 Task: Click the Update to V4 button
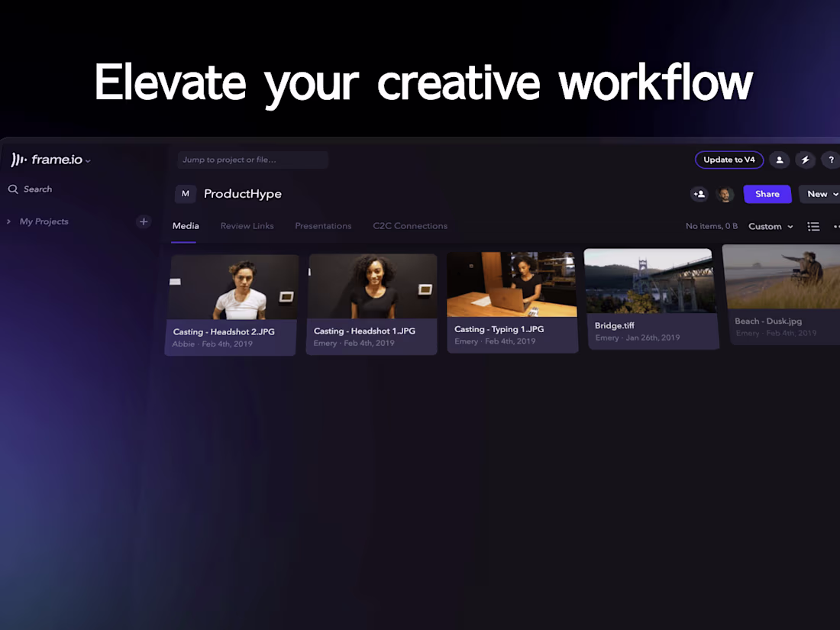point(729,160)
